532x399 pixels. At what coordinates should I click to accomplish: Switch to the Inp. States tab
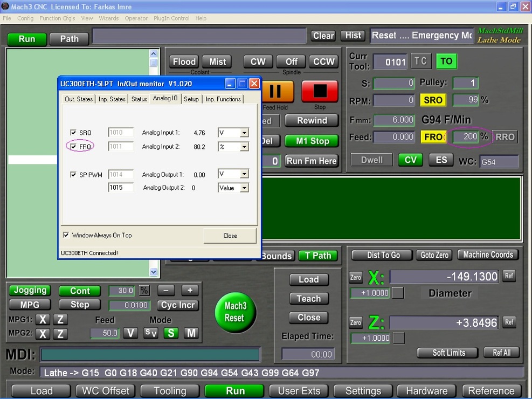pyautogui.click(x=112, y=99)
